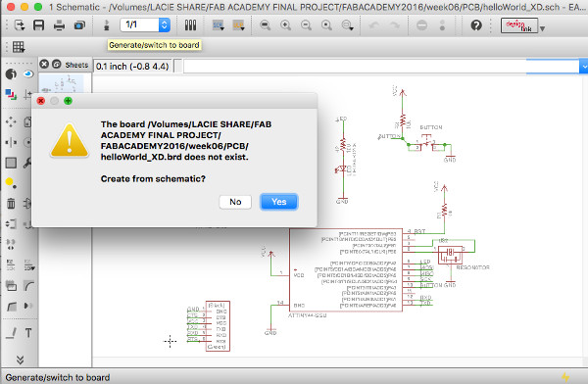This screenshot has width=588, height=384.
Task: Close the Sheets panel with X icon
Action: pyautogui.click(x=44, y=64)
